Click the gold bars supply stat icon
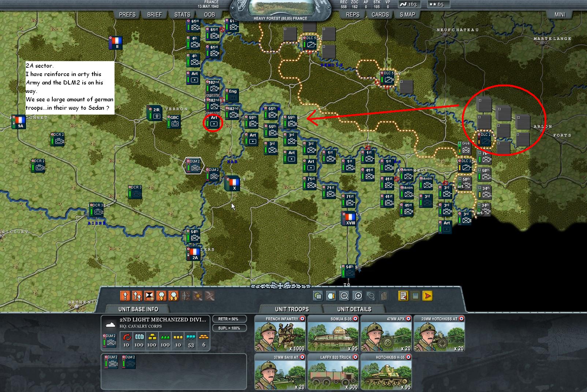The height and width of the screenshot is (392, 587). (x=152, y=337)
